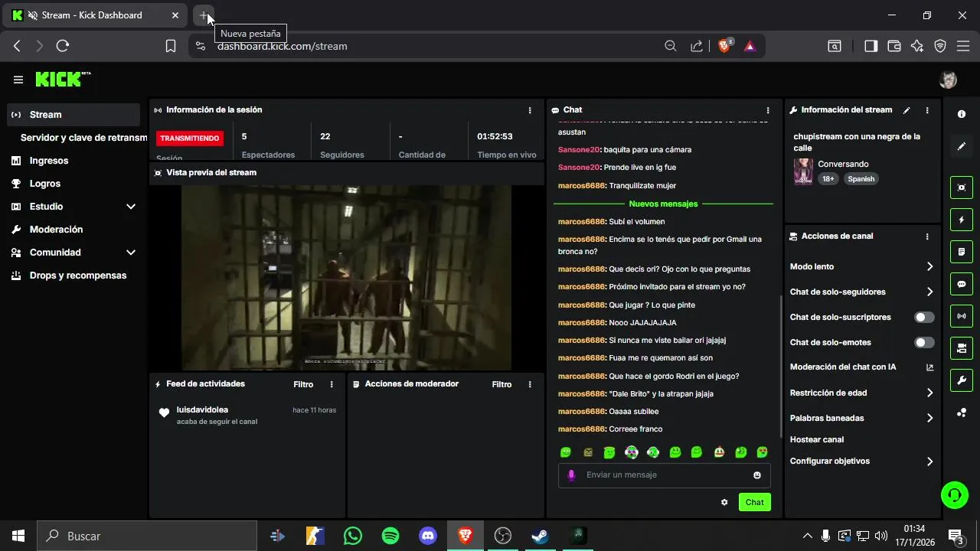Viewport: 980px width, 551px height.
Task: Toggle the chat bubble widget icon in sidebar
Action: [x=962, y=284]
